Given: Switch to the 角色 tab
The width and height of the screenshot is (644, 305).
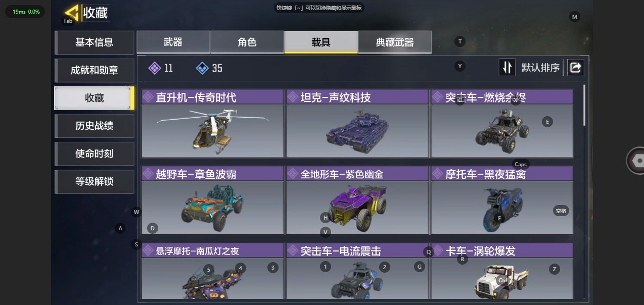Looking at the screenshot, I should [247, 42].
